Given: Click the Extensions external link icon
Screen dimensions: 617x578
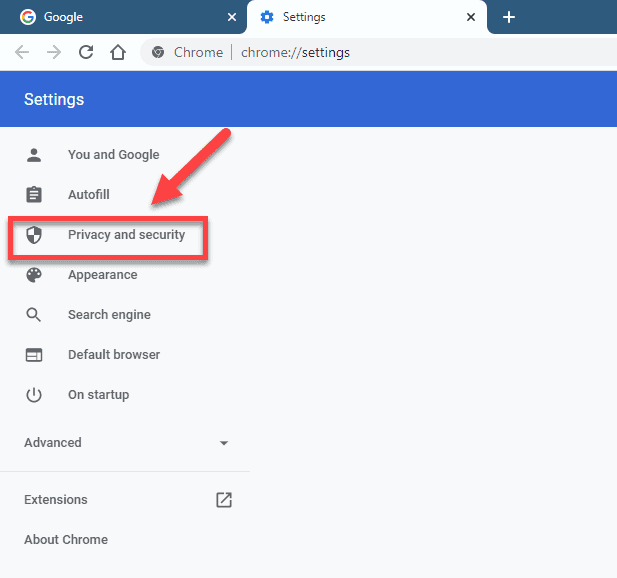Looking at the screenshot, I should [224, 500].
